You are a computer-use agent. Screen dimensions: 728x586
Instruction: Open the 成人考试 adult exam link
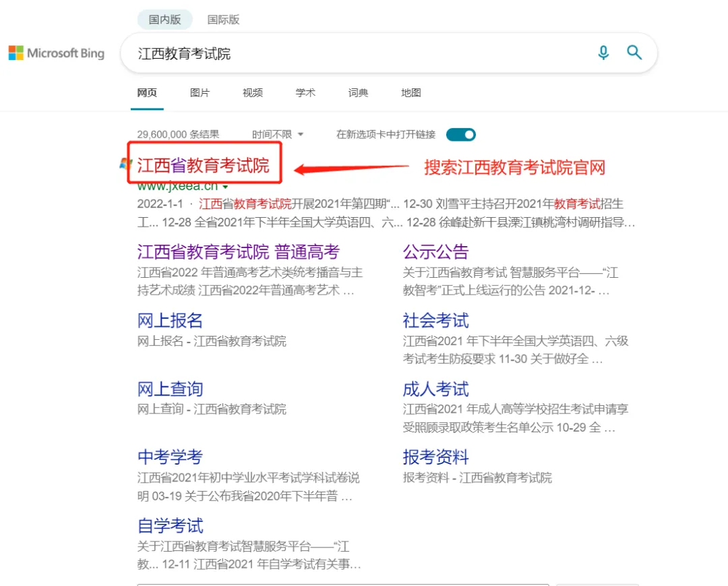point(435,389)
